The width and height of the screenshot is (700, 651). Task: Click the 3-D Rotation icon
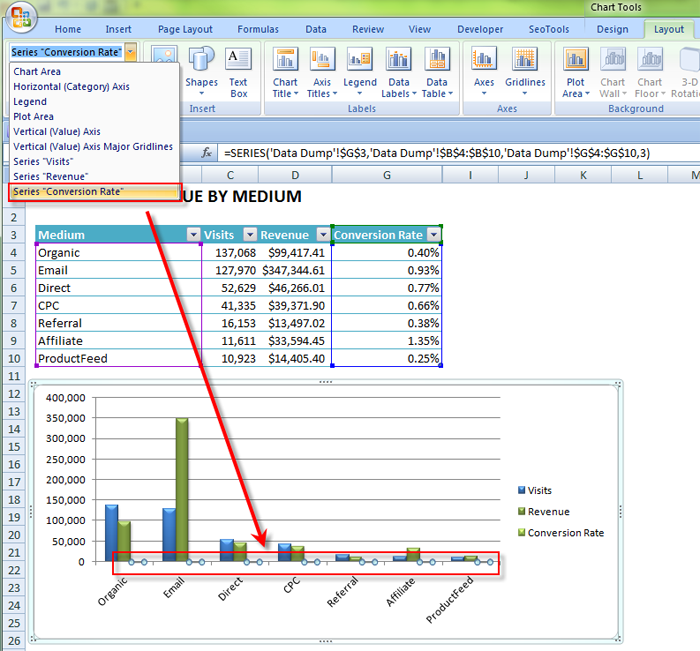pos(688,59)
